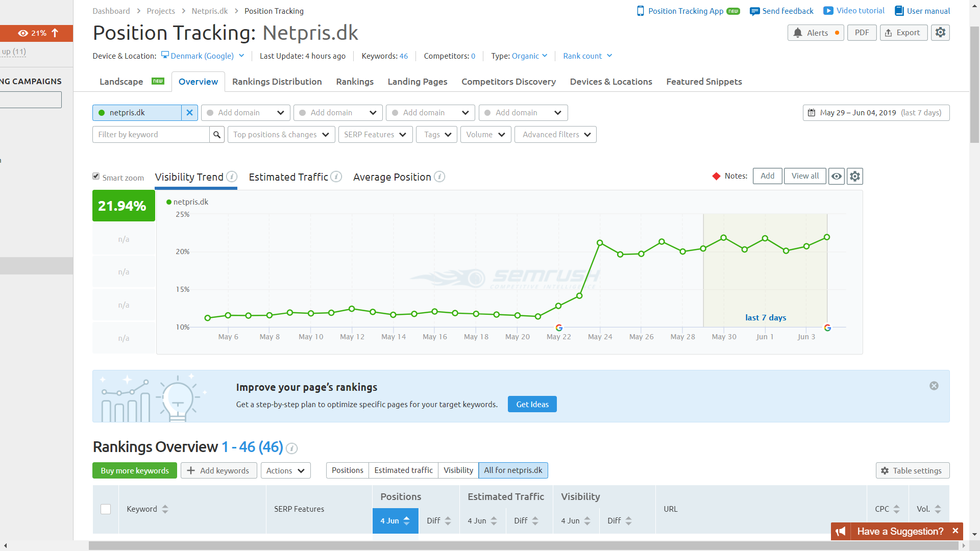Image resolution: width=980 pixels, height=551 pixels.
Task: Open the Actions dropdown
Action: (x=285, y=470)
